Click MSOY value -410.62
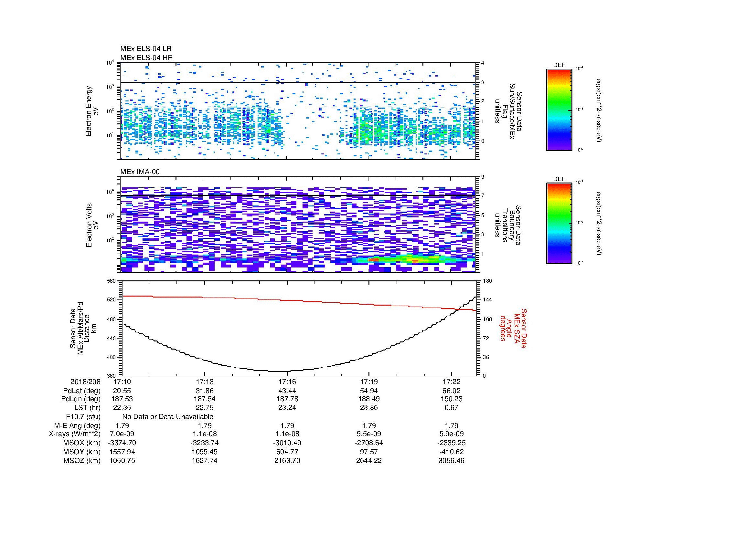This screenshot has height=534, width=756. 452,452
